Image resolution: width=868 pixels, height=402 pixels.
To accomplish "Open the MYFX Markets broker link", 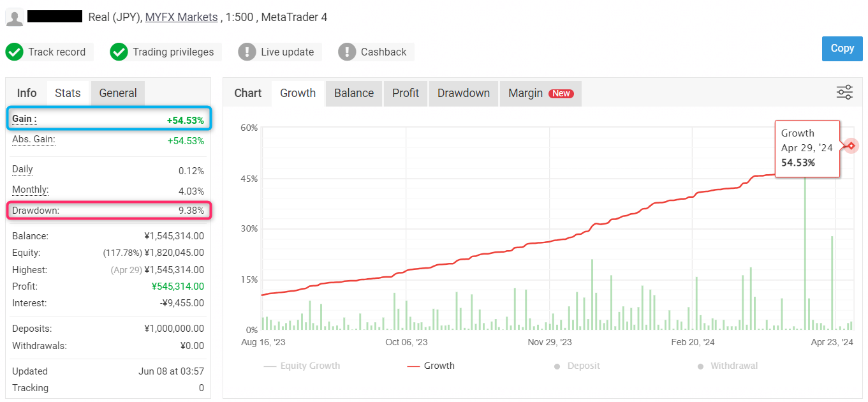I will tap(181, 17).
